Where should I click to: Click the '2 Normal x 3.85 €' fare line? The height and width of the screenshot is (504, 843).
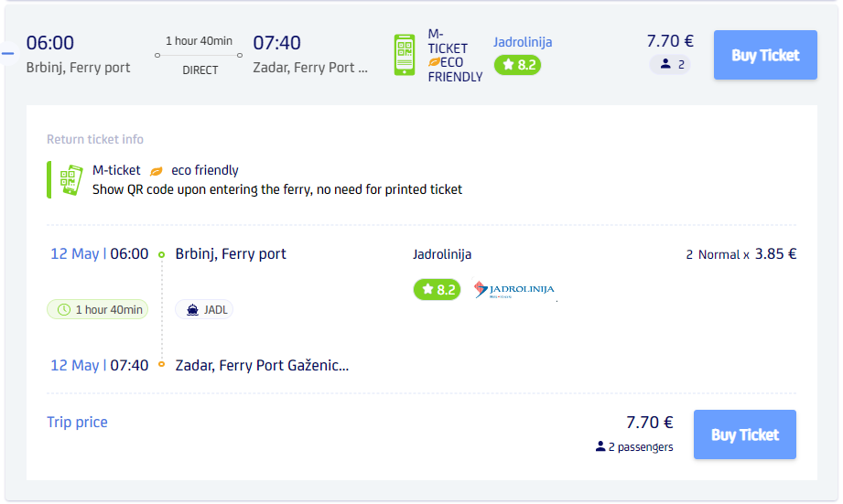(x=740, y=254)
